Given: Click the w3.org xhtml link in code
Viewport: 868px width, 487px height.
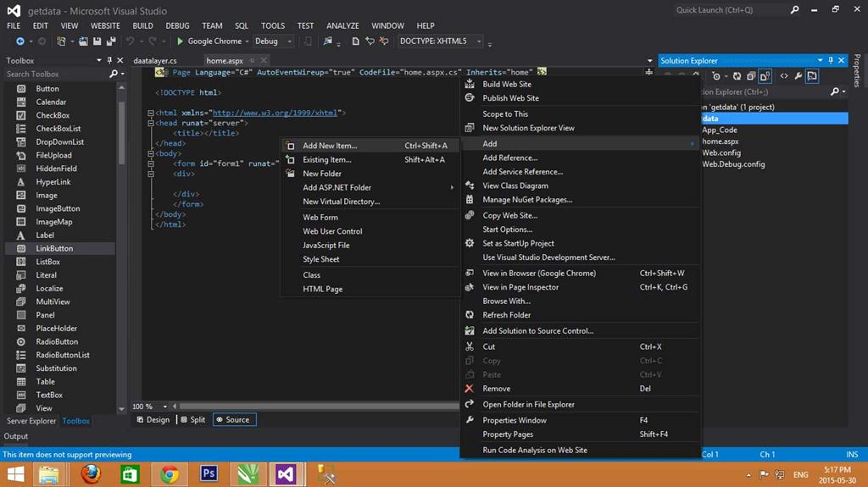Looking at the screenshot, I should click(275, 113).
